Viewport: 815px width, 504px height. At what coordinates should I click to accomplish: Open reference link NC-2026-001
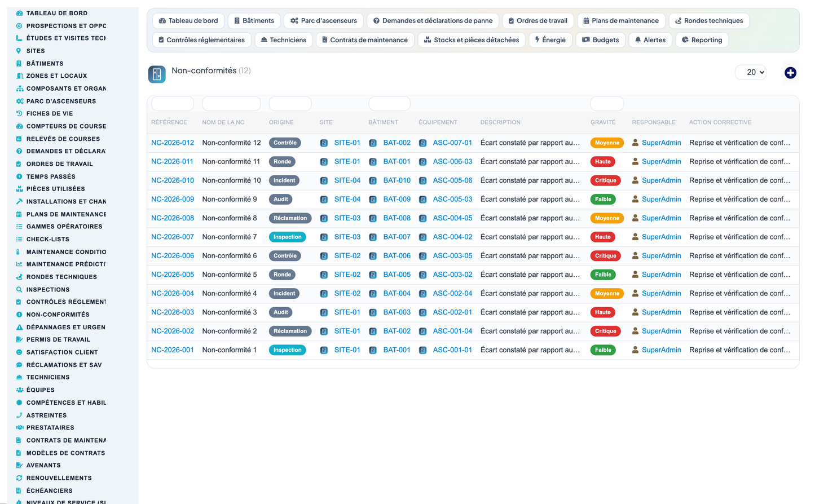tap(173, 350)
